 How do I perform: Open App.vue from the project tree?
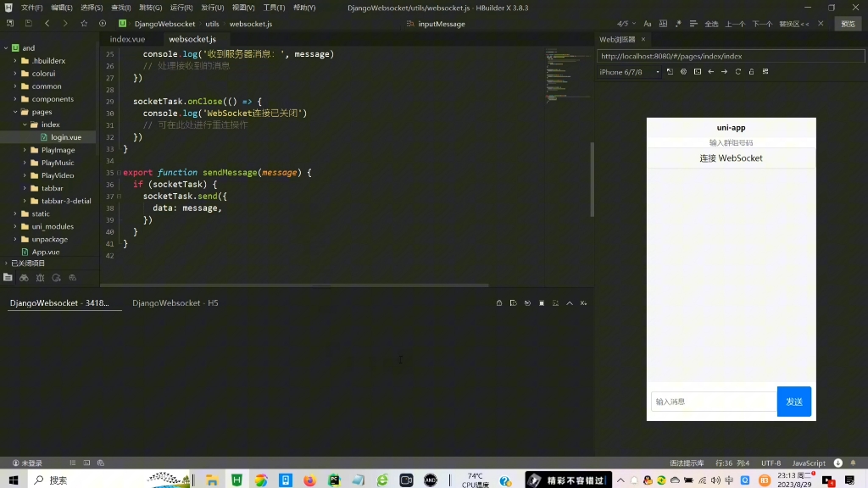click(x=46, y=252)
